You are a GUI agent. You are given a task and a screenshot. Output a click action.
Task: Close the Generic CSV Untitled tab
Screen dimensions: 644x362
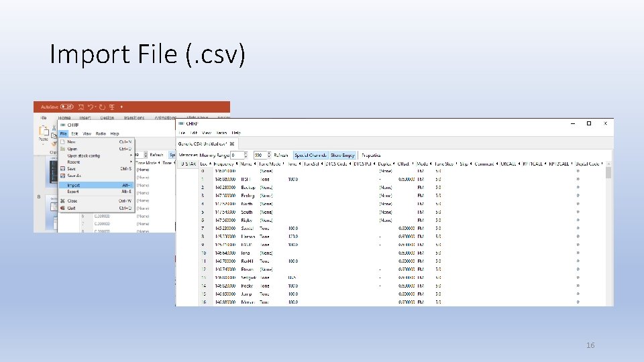coord(232,143)
